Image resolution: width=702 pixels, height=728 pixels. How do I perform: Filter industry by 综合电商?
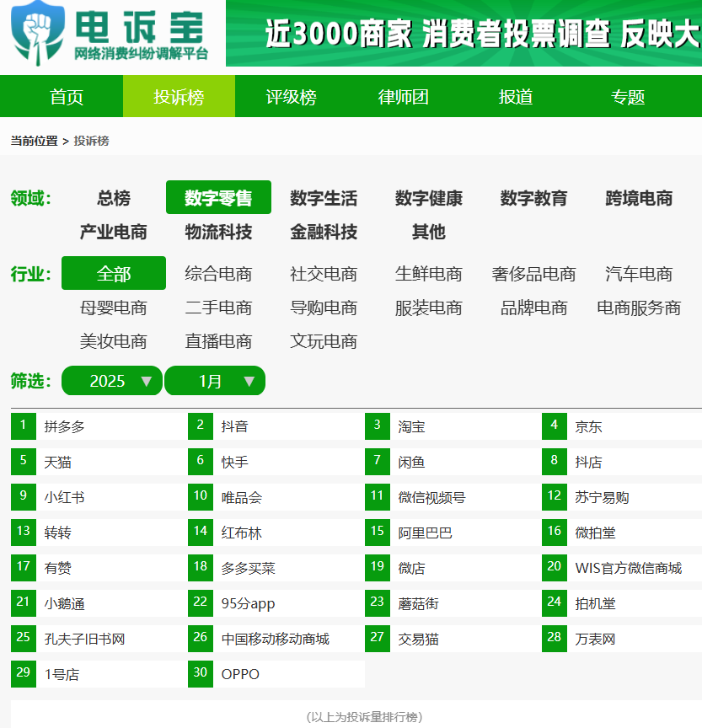click(218, 274)
